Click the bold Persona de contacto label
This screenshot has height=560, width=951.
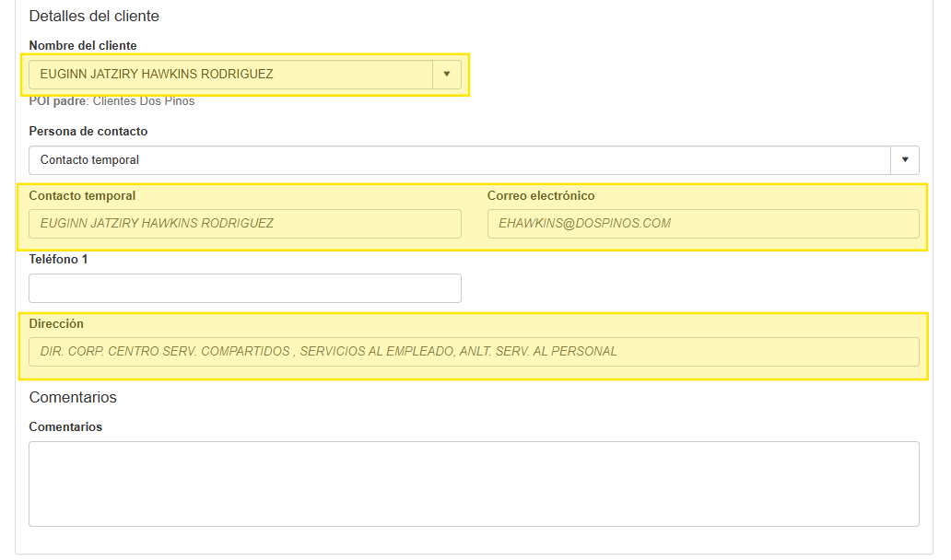88,132
